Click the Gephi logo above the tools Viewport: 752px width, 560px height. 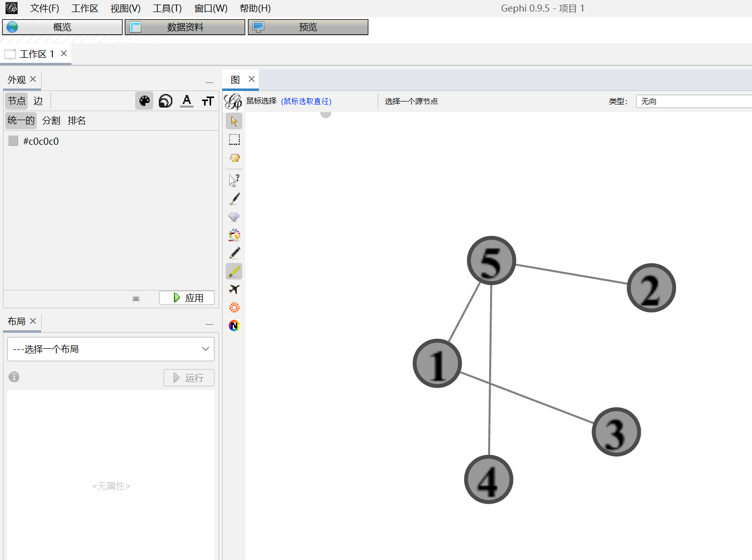(233, 101)
